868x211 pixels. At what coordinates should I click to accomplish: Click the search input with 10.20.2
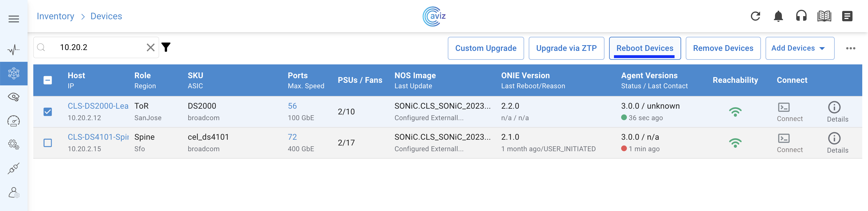point(98,47)
